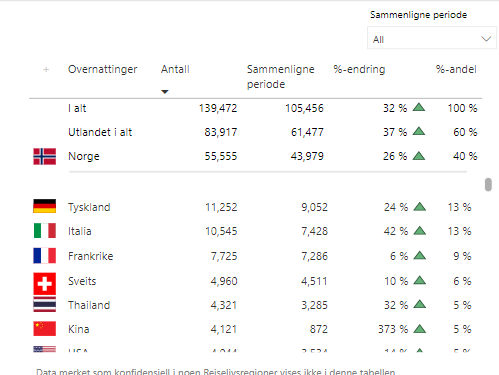Click the green triangle in the I alt row
This screenshot has width=499, height=375.
[419, 107]
